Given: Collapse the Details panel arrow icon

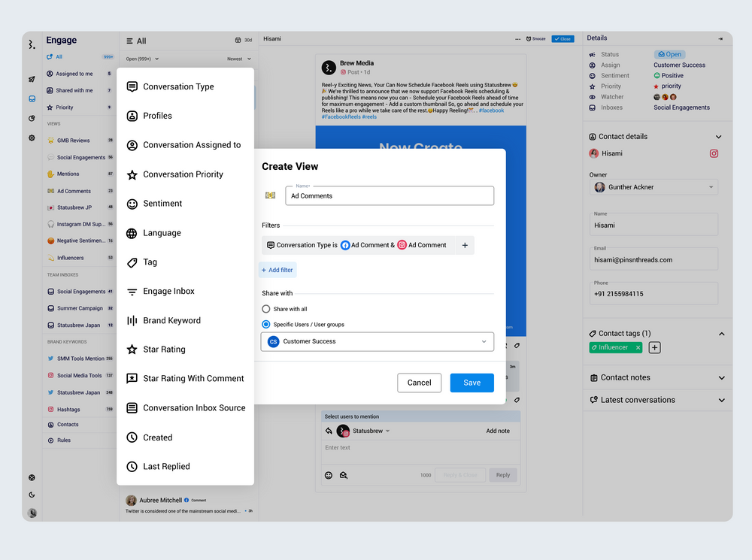Looking at the screenshot, I should click(720, 38).
